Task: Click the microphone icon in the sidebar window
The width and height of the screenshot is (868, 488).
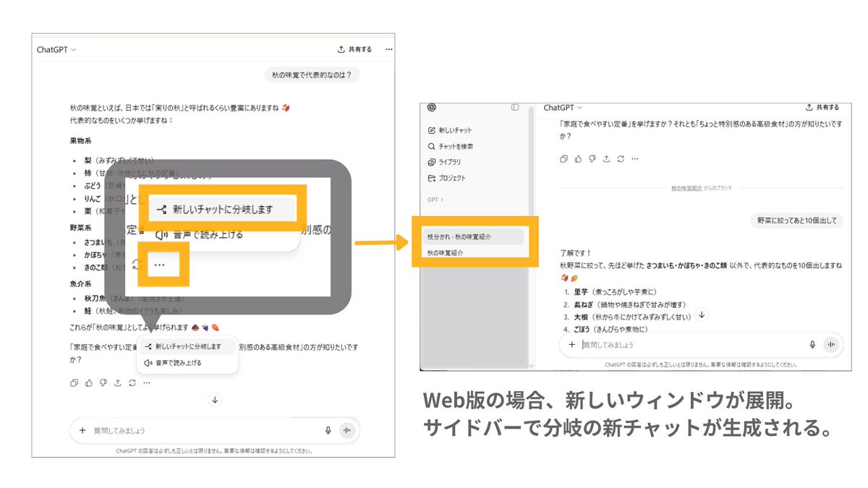Action: [813, 345]
